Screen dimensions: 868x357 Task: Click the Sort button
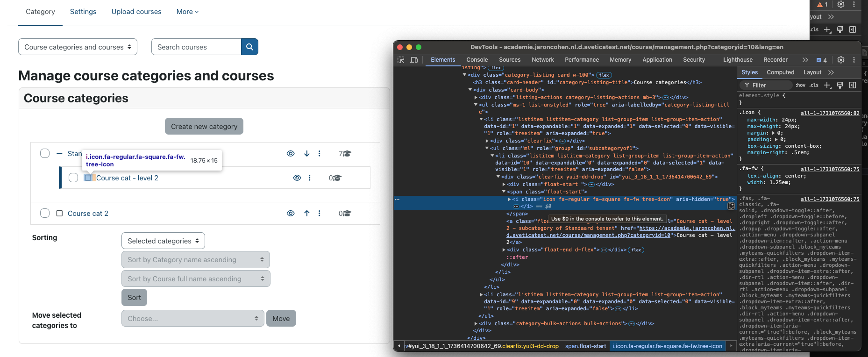coord(134,297)
